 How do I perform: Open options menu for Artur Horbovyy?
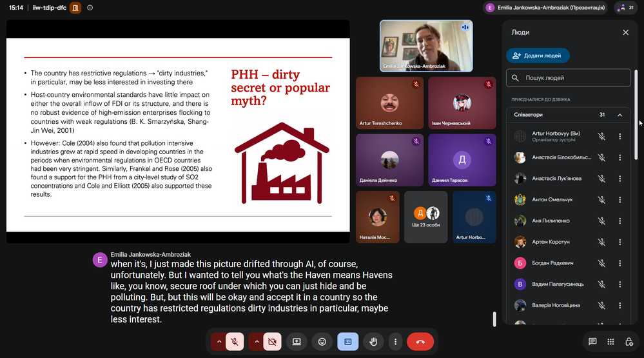tap(620, 137)
